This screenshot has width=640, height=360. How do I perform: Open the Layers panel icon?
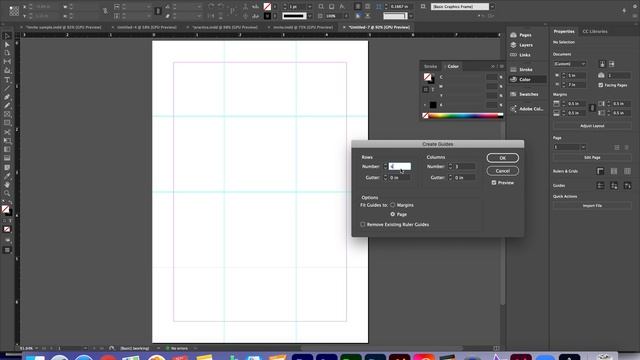click(x=513, y=45)
